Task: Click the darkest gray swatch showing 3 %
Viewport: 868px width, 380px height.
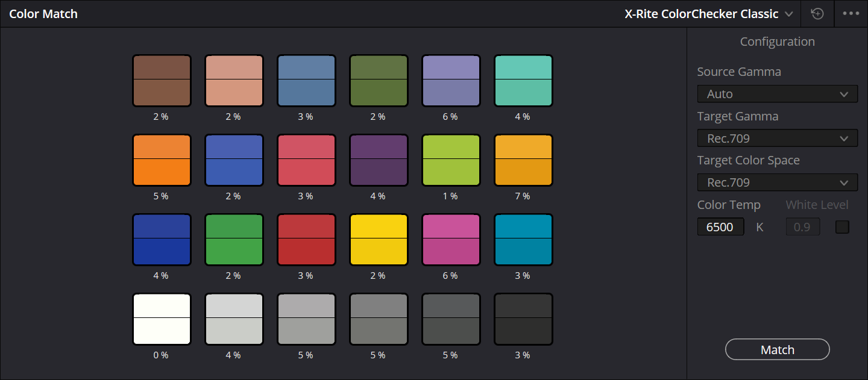Action: (523, 319)
